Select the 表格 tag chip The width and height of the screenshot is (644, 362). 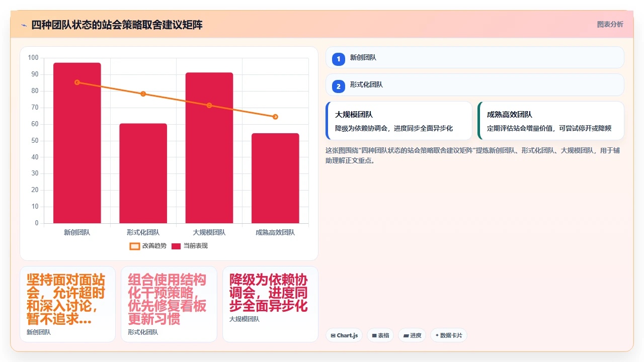(380, 335)
